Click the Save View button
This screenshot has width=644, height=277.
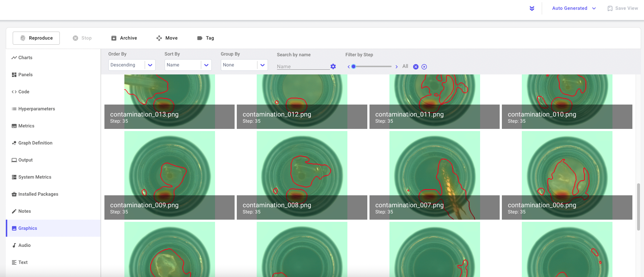(x=623, y=8)
